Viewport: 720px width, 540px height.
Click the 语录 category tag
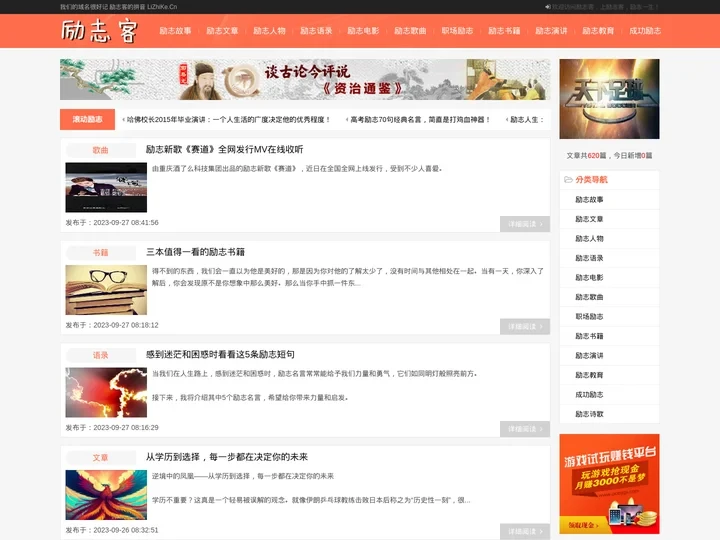tap(101, 355)
